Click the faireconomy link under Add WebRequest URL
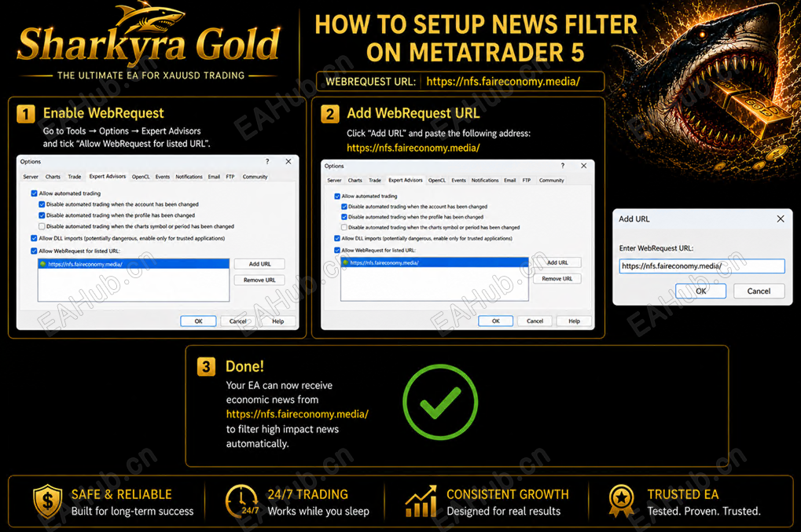Screen dimensions: 801x532 pyautogui.click(x=413, y=148)
